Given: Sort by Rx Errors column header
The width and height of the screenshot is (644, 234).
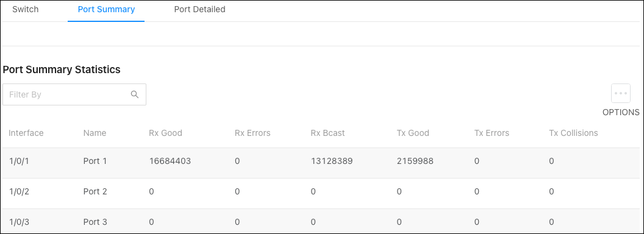Looking at the screenshot, I should tap(252, 133).
